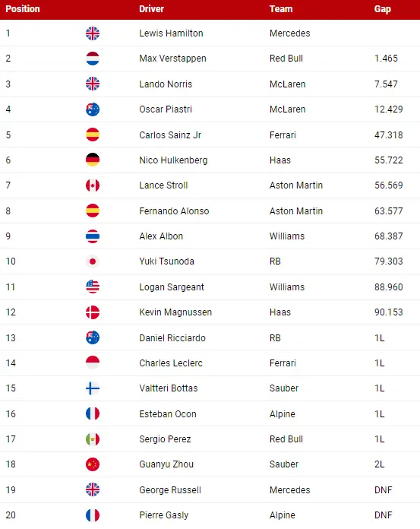Click George Russell's DNF gap entry
The image size is (420, 529).
384,490
